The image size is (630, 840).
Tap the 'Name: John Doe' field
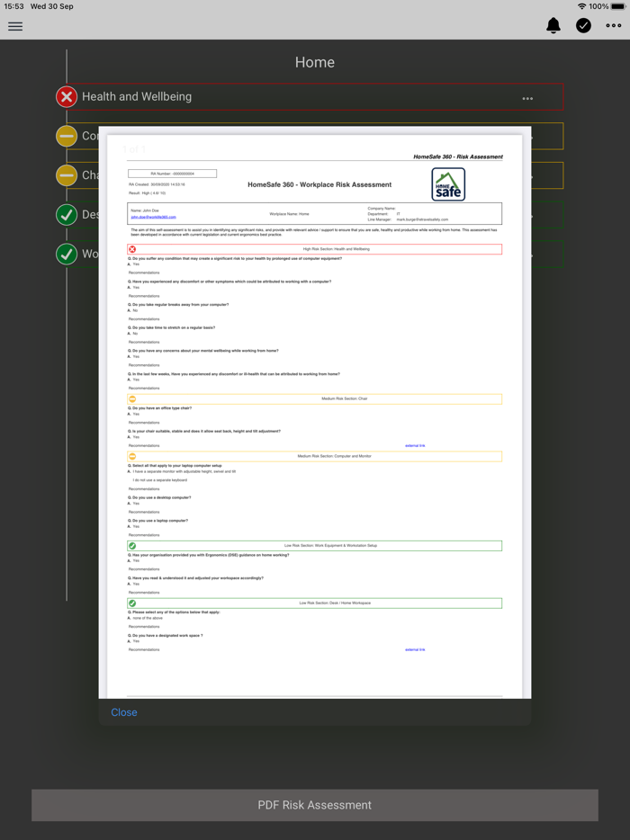tap(145, 211)
